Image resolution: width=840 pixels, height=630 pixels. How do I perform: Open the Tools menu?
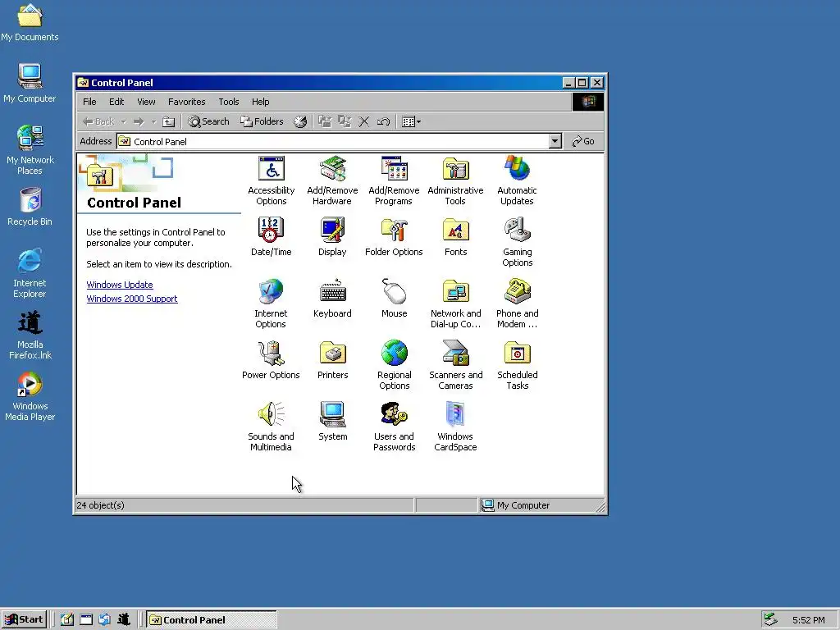pyautogui.click(x=228, y=102)
